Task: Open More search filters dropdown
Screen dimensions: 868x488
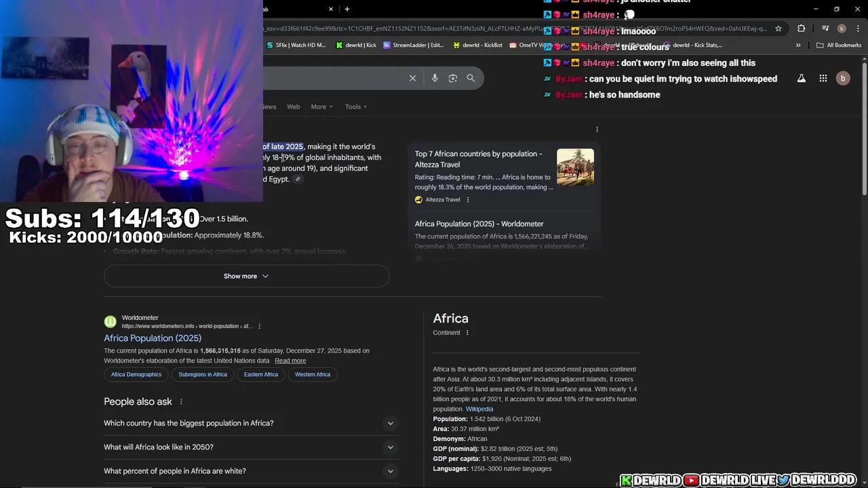Action: (x=321, y=106)
